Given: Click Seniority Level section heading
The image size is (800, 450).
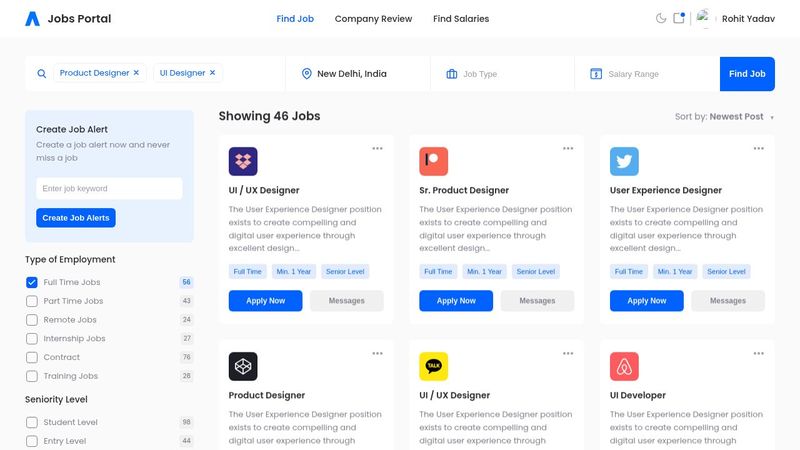Looking at the screenshot, I should coord(56,399).
